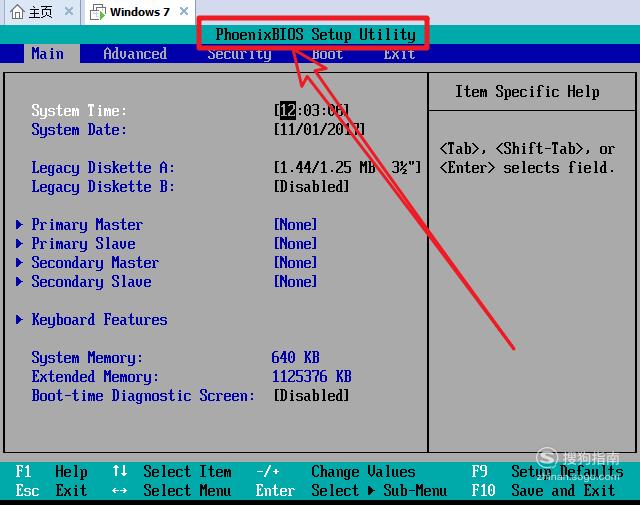640x505 pixels.
Task: Close the 主页 tab
Action: 69,11
